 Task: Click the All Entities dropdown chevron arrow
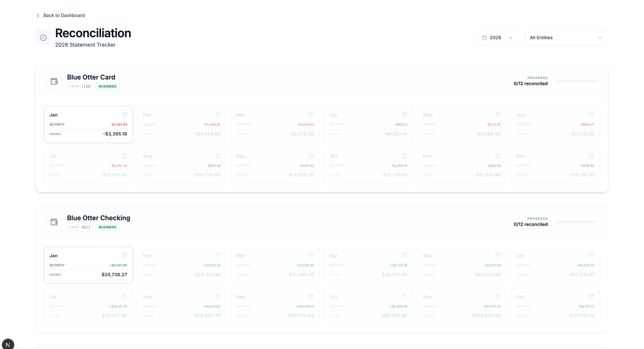tap(600, 38)
